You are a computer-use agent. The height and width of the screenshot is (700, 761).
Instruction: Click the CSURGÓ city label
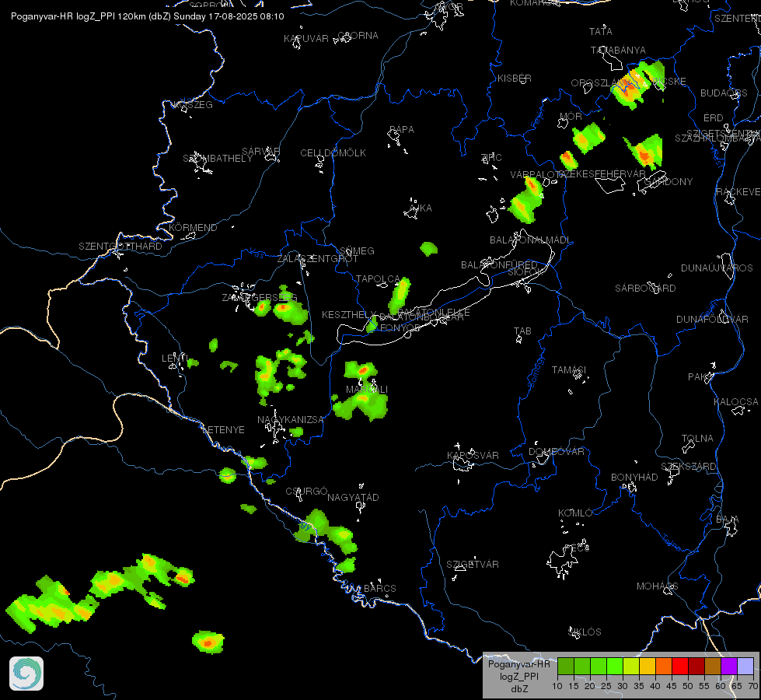(307, 492)
